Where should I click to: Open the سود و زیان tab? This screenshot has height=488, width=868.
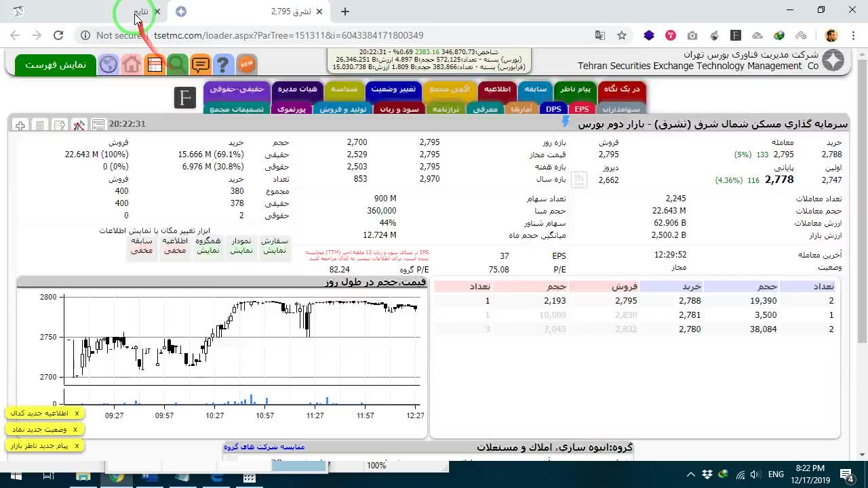tap(399, 108)
